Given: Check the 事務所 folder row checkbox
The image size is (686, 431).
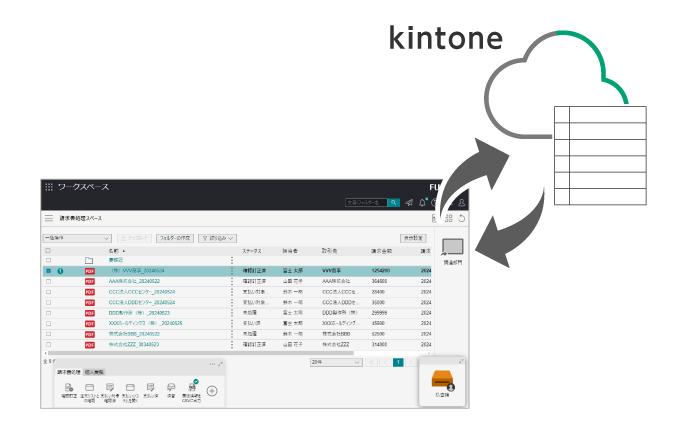Looking at the screenshot, I should pos(48,260).
